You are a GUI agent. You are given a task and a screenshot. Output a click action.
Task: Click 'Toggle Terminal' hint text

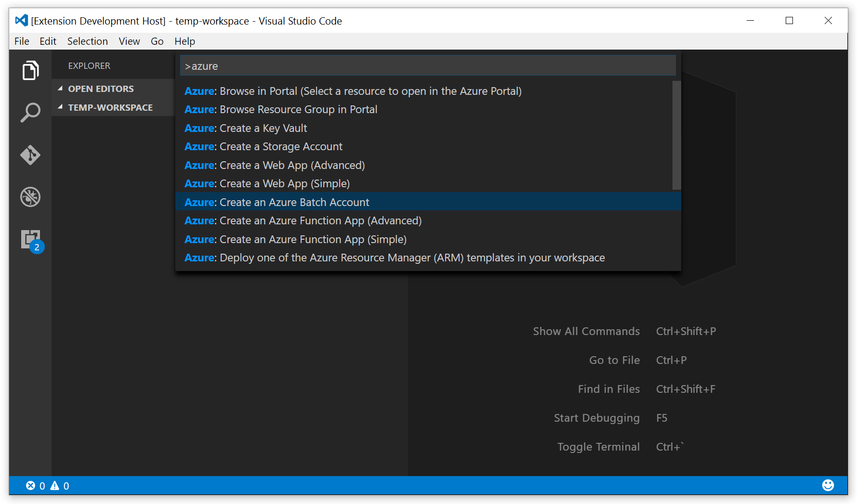[x=598, y=447]
